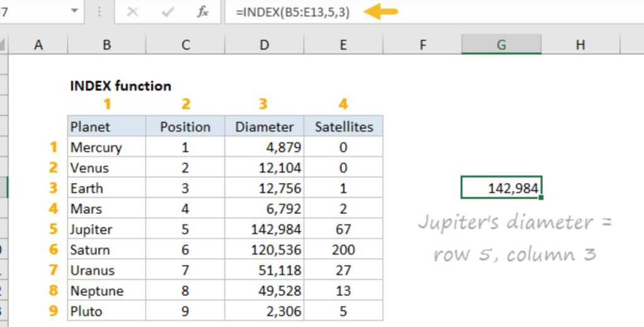Select Uranus position cell 7
644x327 pixels.
186,270
